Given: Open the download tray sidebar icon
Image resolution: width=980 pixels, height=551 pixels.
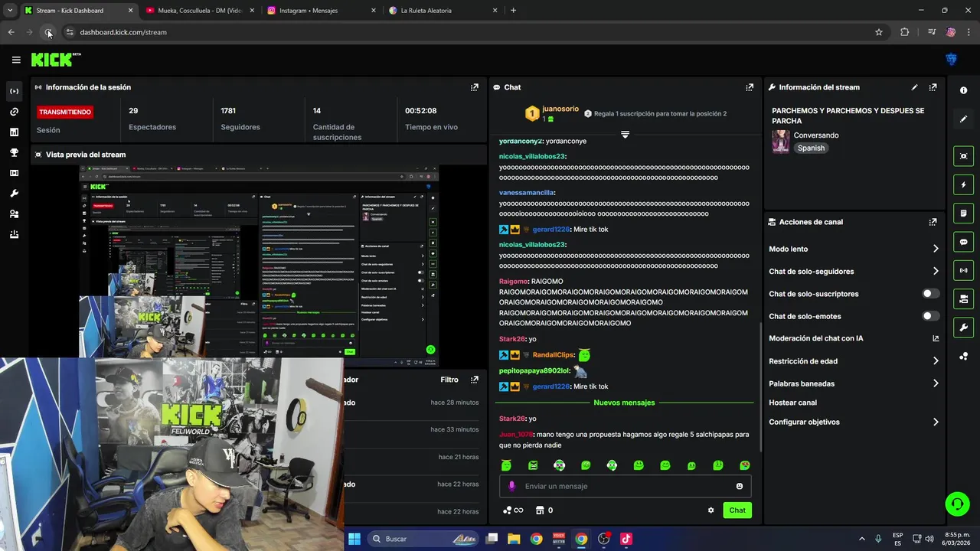Looking at the screenshot, I should pyautogui.click(x=14, y=235).
